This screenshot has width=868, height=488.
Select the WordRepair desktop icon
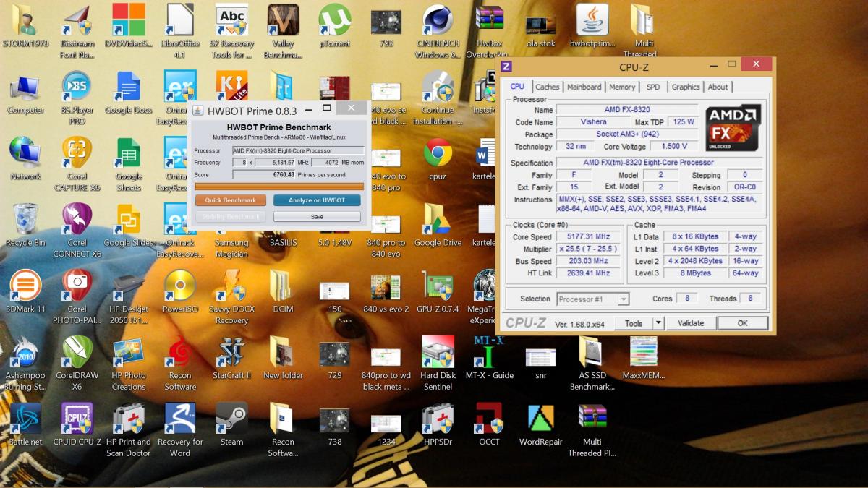(540, 424)
